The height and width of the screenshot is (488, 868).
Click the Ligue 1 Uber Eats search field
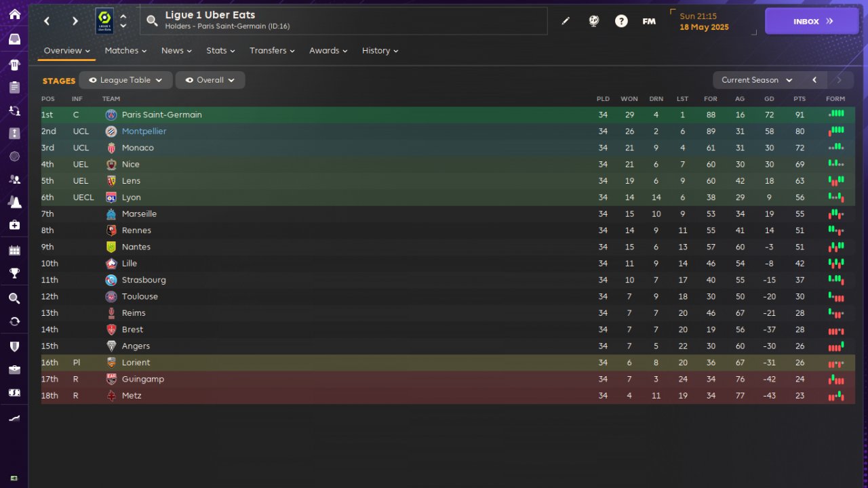(x=344, y=21)
